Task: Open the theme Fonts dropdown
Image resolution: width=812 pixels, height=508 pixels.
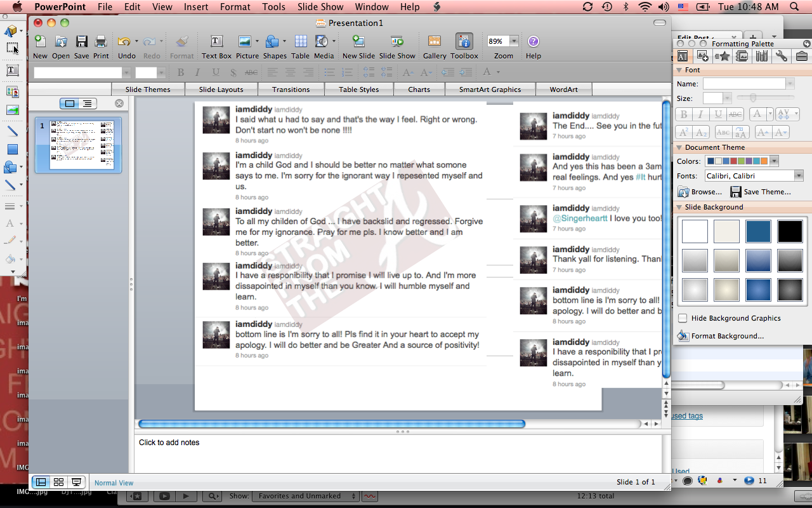Action: (799, 176)
